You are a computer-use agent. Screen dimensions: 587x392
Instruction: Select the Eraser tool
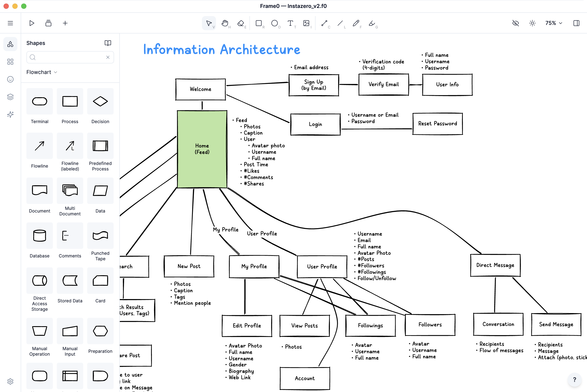tap(240, 23)
